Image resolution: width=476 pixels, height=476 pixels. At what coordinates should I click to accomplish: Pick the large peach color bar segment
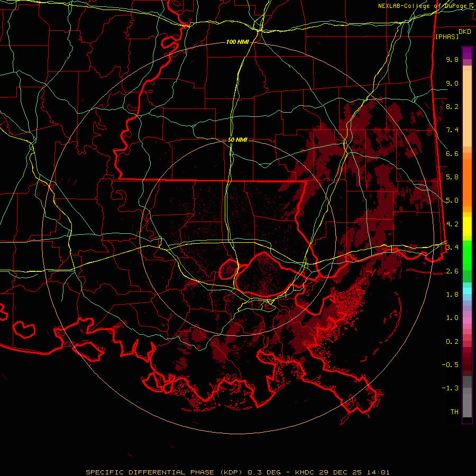click(x=467, y=108)
